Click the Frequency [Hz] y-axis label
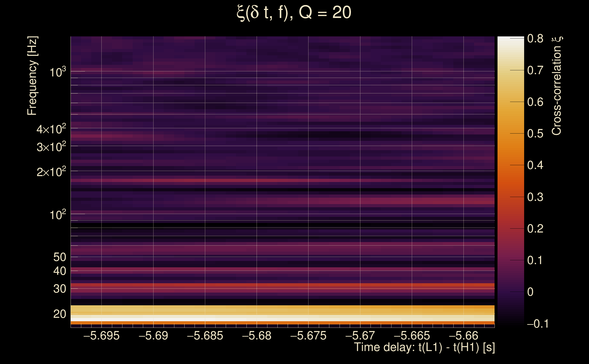 tap(32, 76)
